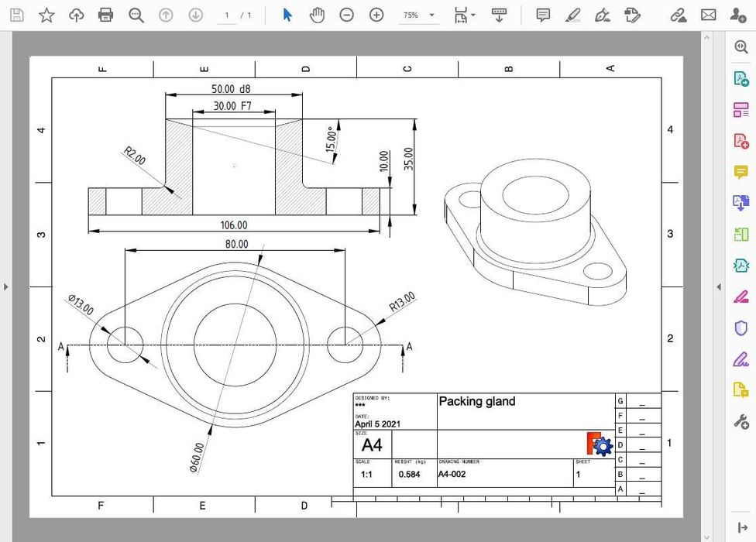Click the 35.00 height dimension

point(408,159)
